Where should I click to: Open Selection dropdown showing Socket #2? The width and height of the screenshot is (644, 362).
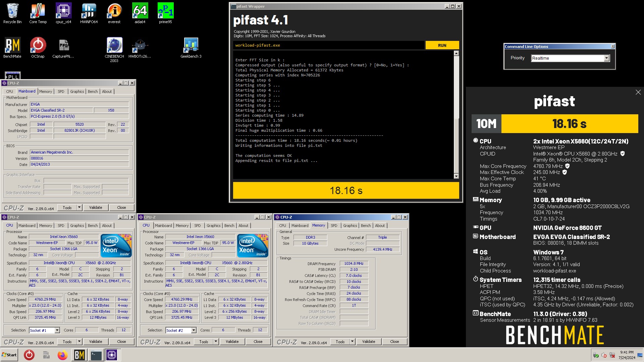tap(194, 330)
